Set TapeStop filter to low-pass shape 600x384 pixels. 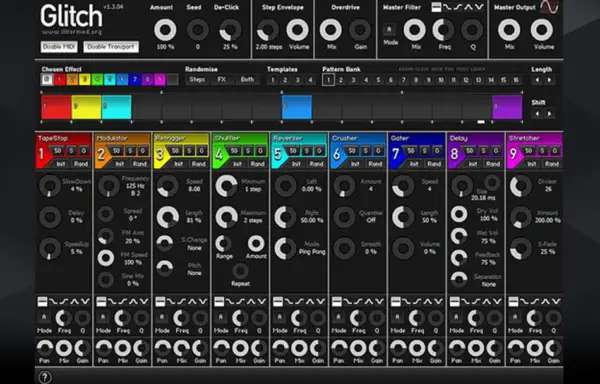(53, 302)
